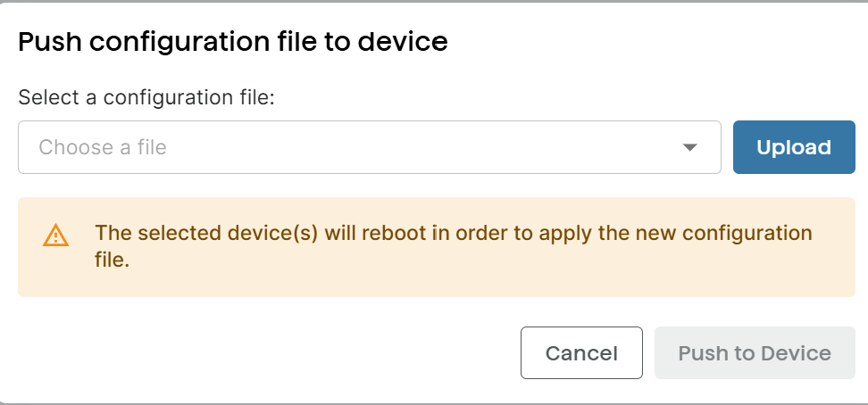The height and width of the screenshot is (405, 868).
Task: Click the blue Upload button
Action: (794, 147)
